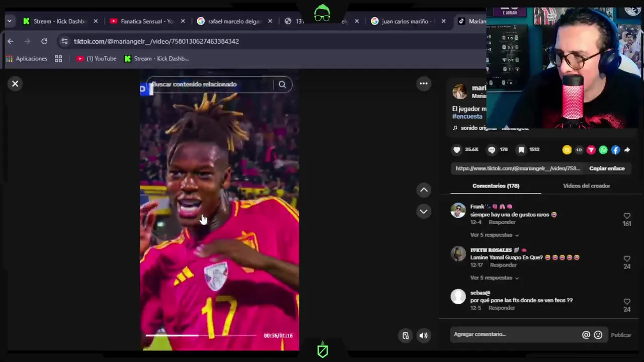
Task: Close the rafael marcelo delgado tab
Action: [x=270, y=21]
